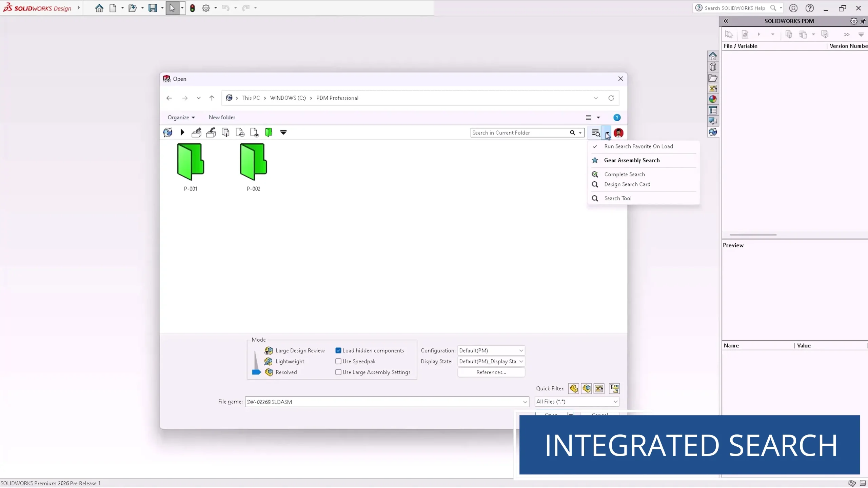Select the Lightweight mode option
Image resolution: width=868 pixels, height=488 pixels.
[289, 361]
